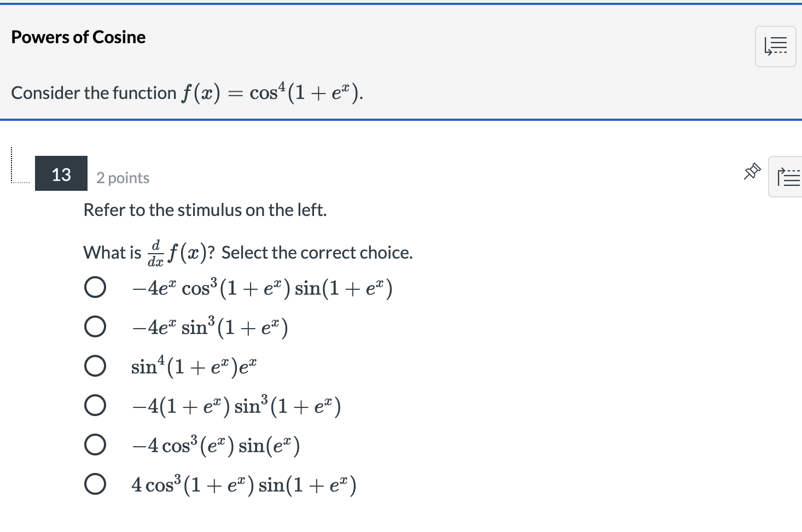Open the question outline icon on the right edge
Image resolution: width=802 pixels, height=532 pixels.
coord(790,177)
